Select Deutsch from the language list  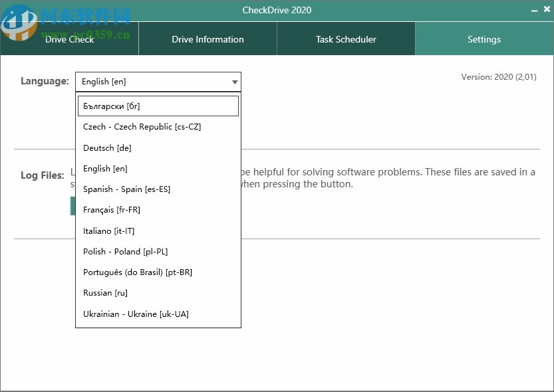(158, 147)
